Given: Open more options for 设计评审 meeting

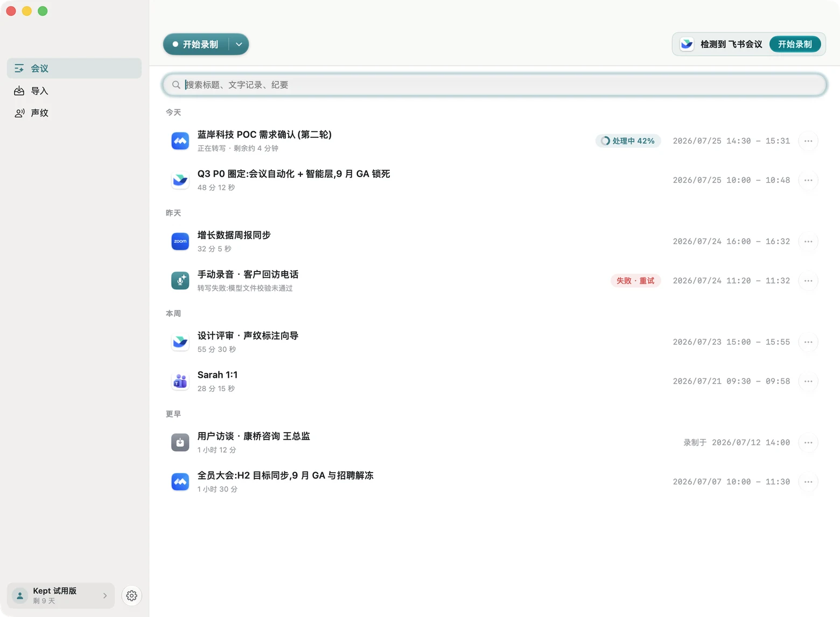Looking at the screenshot, I should [808, 342].
